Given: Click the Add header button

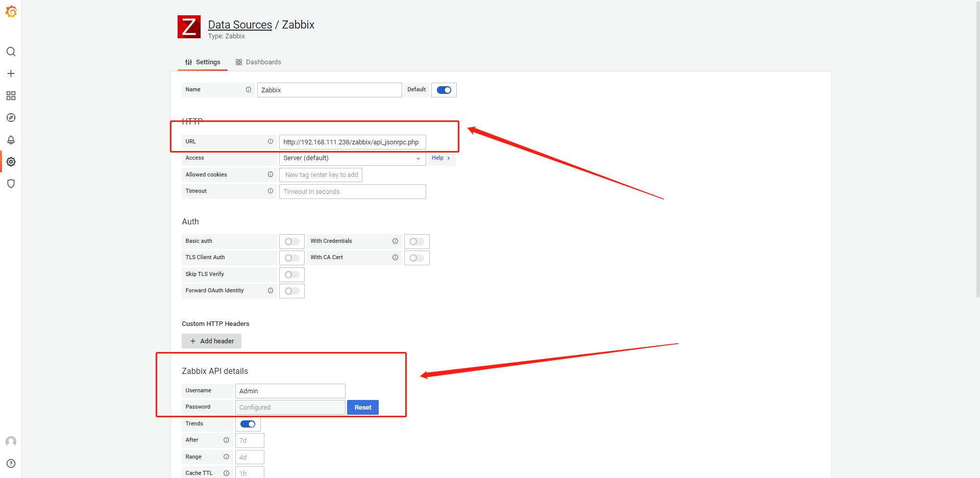Looking at the screenshot, I should tap(211, 341).
